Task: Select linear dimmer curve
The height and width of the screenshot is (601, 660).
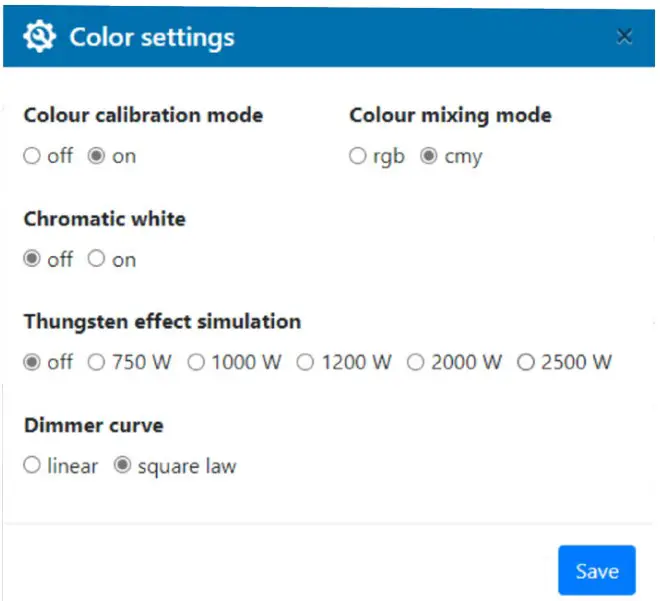Action: (x=32, y=466)
